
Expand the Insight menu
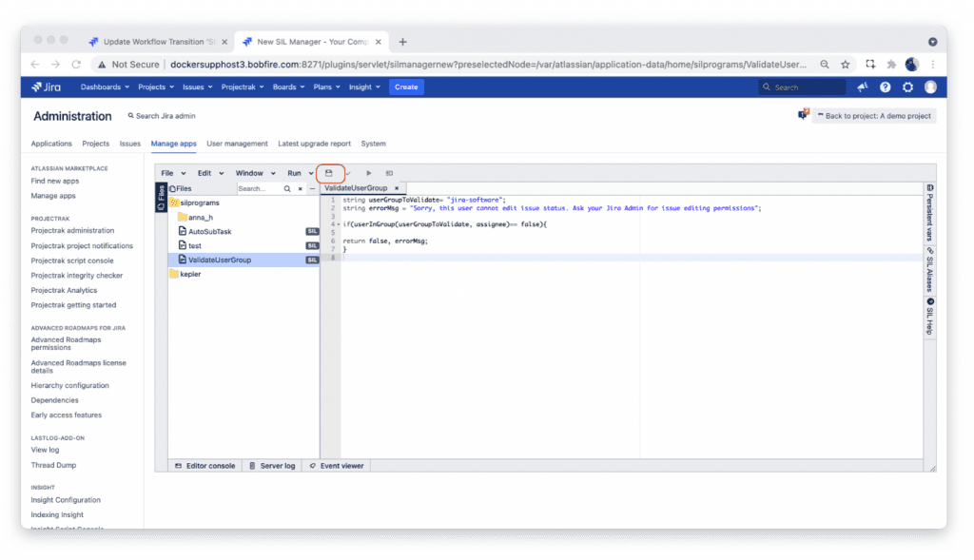(364, 87)
